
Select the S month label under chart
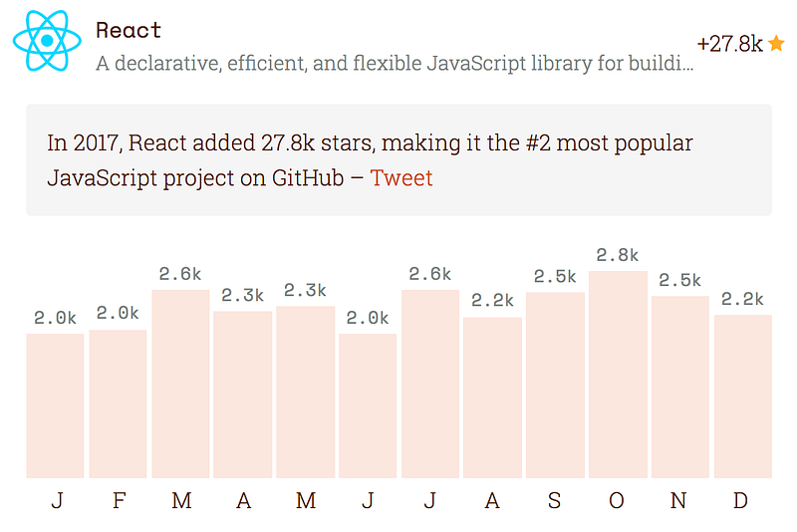pyautogui.click(x=555, y=501)
